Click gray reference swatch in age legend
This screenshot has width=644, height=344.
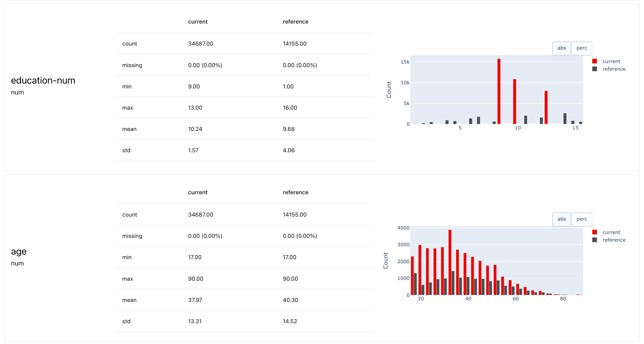(595, 240)
